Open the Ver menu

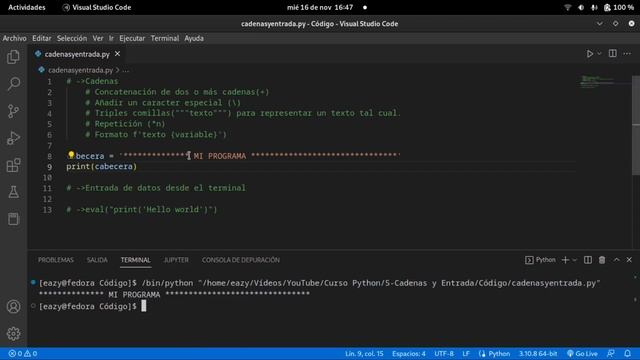pyautogui.click(x=98, y=38)
